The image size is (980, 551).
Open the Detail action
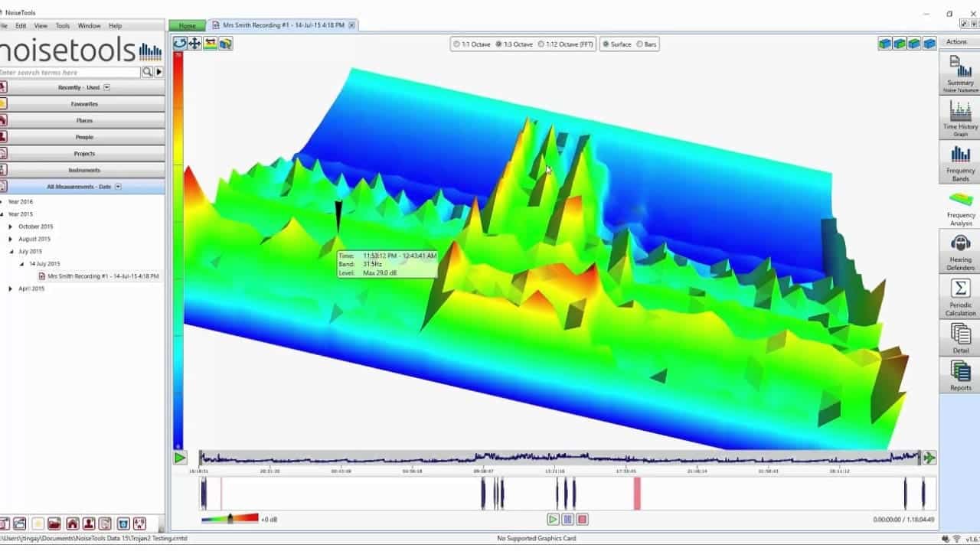pyautogui.click(x=960, y=337)
